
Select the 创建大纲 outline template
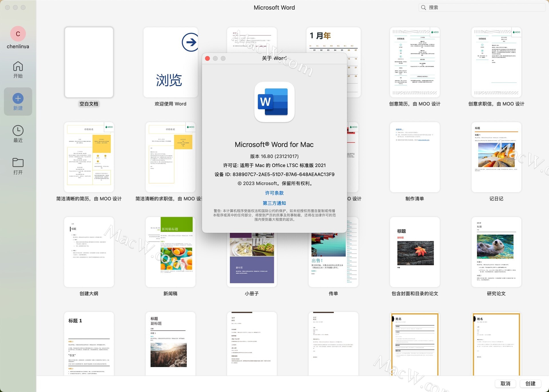point(89,252)
